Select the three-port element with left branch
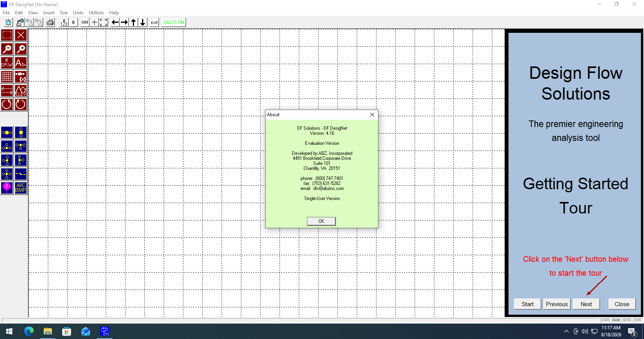The image size is (644, 339). 7,160
